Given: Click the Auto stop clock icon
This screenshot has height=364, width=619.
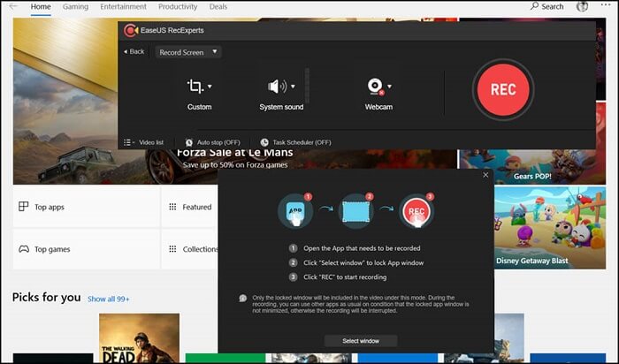Looking at the screenshot, I should 189,142.
